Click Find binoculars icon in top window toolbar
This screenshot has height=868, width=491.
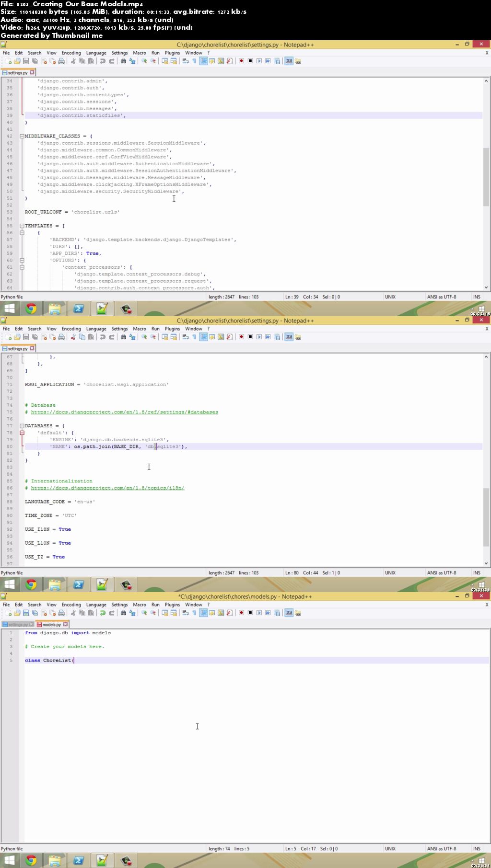coord(123,61)
